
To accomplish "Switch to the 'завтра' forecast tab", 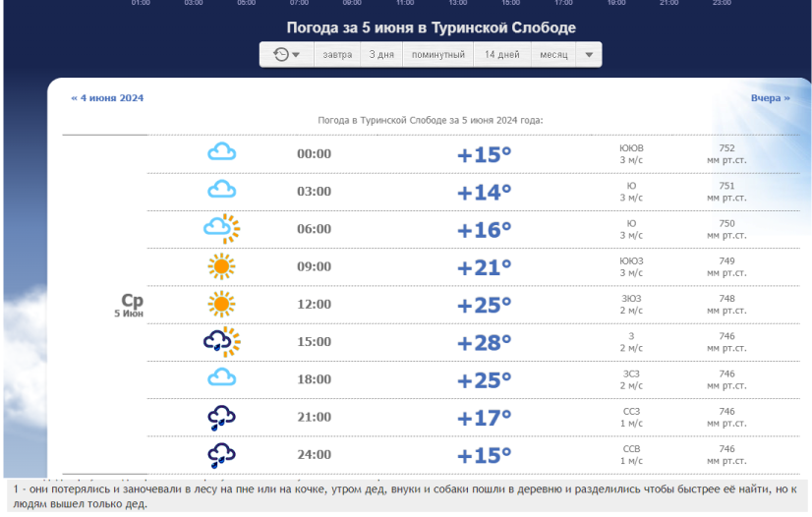I will [x=337, y=55].
